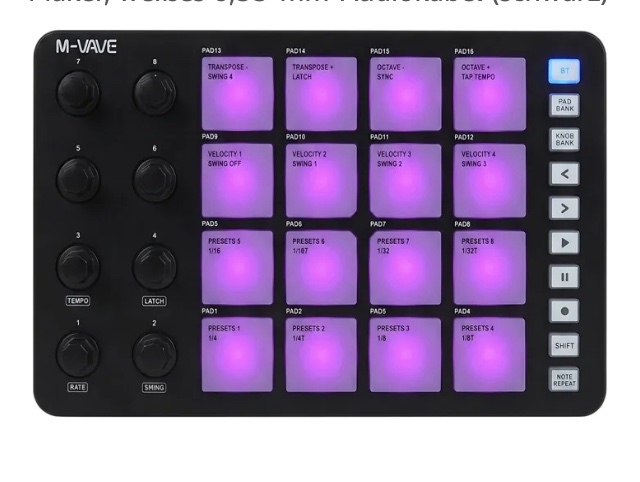Select knob 4 above LATCH label
This screenshot has height=482, width=640.
[154, 267]
